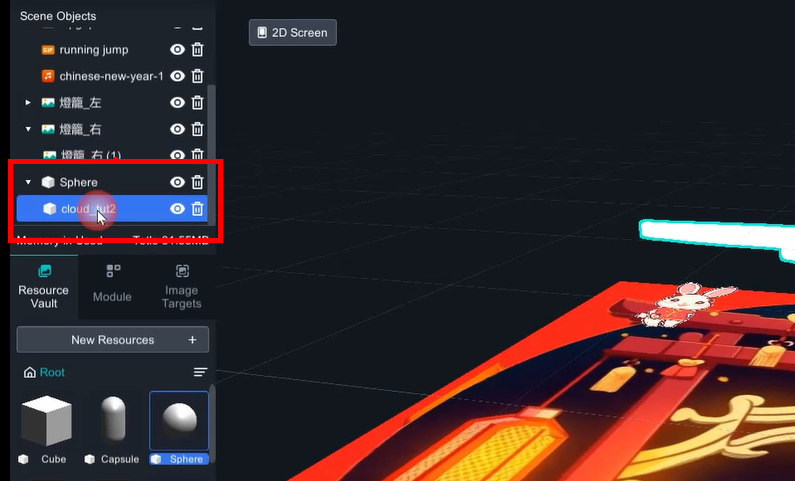The width and height of the screenshot is (795, 481).
Task: Delete the 燈籠_左 object
Action: pos(198,103)
